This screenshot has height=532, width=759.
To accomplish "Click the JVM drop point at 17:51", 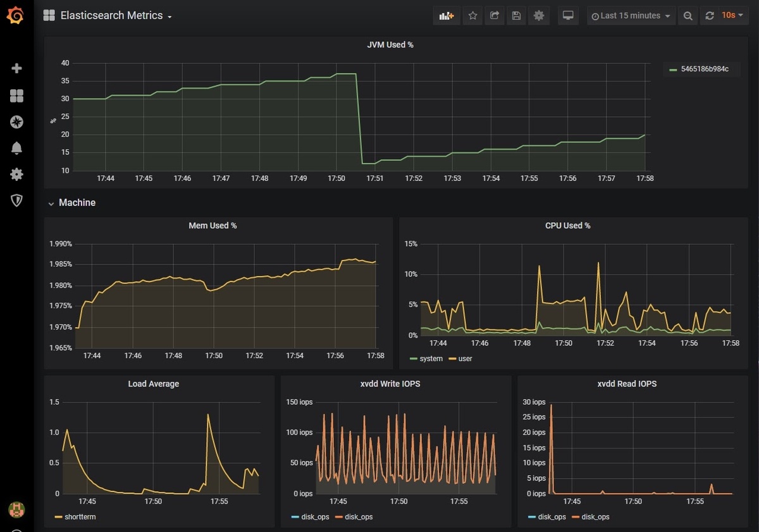I will [x=362, y=164].
